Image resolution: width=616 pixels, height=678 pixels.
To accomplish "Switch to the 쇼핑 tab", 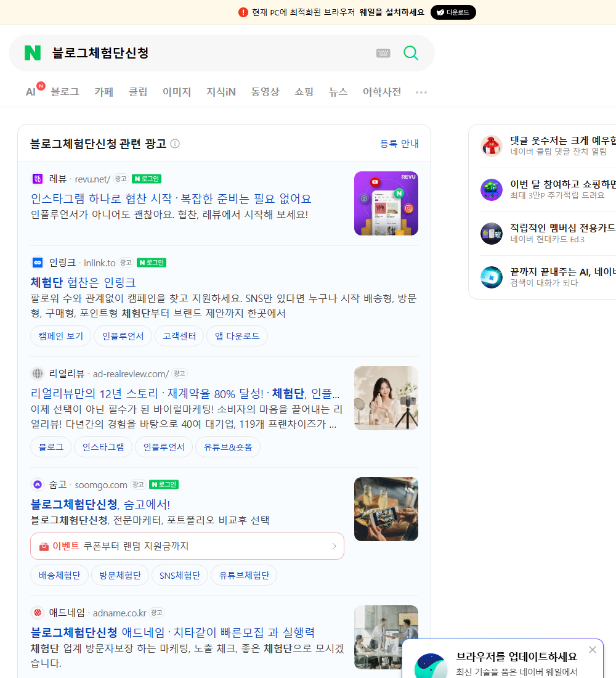I will [x=304, y=92].
